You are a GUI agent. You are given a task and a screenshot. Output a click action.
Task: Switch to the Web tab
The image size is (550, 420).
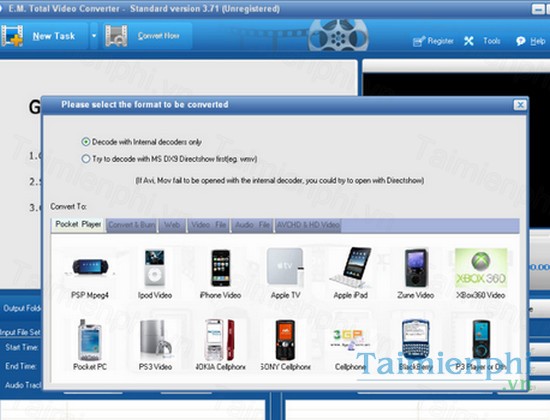click(172, 225)
